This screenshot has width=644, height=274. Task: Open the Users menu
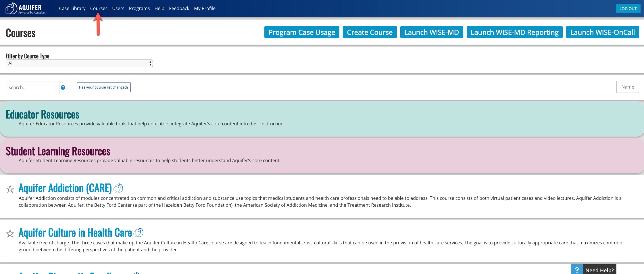[x=118, y=8]
